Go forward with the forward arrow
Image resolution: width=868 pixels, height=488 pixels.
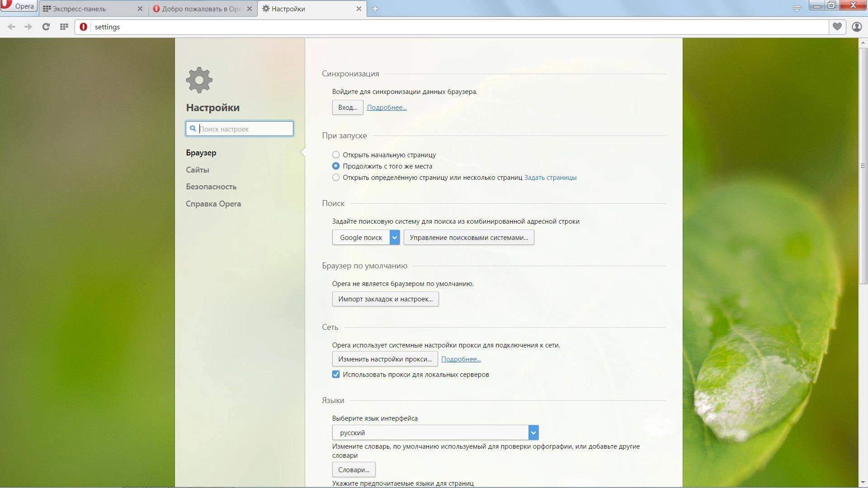pos(28,27)
